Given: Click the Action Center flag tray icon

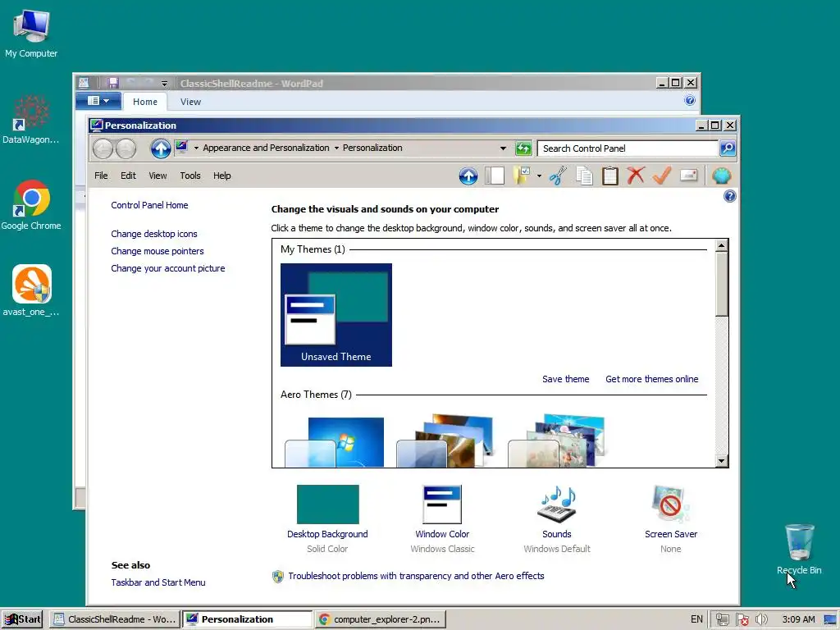Looking at the screenshot, I should [x=742, y=619].
